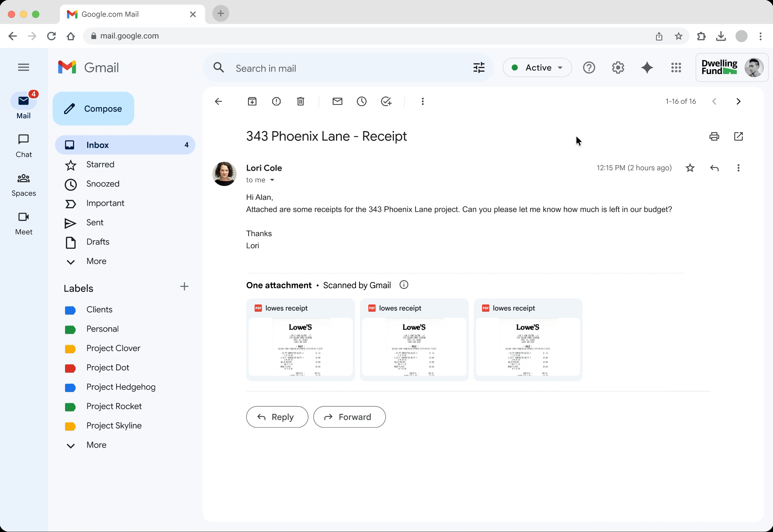Open the Active status dropdown
The image size is (773, 532).
click(x=537, y=67)
